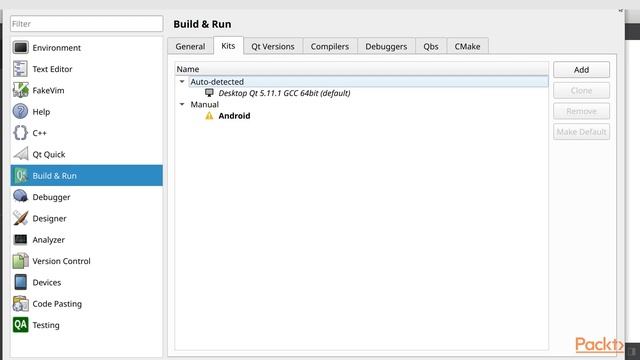This screenshot has width=640, height=360.
Task: Select Testing category label
Action: coord(46,325)
